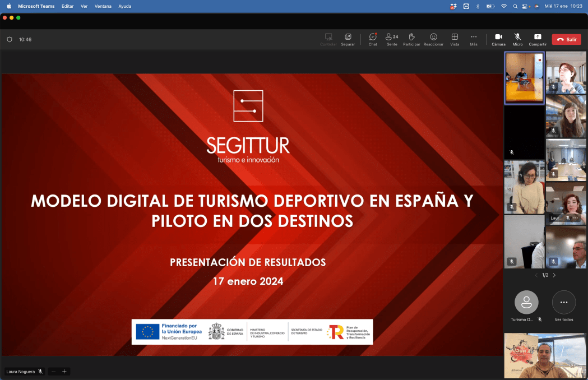Click the shield security icon beside timer

(10, 40)
